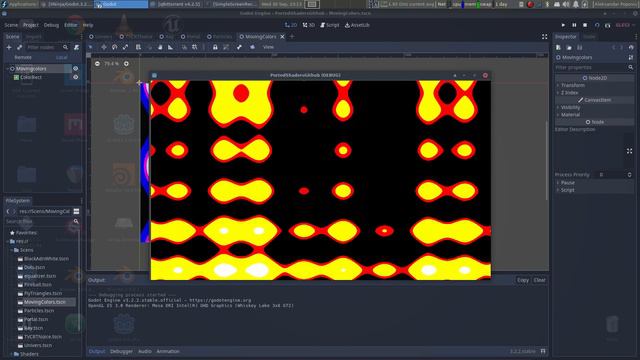
Task: Activate the list-select tool in the canvas toolbar
Action: point(138,47)
